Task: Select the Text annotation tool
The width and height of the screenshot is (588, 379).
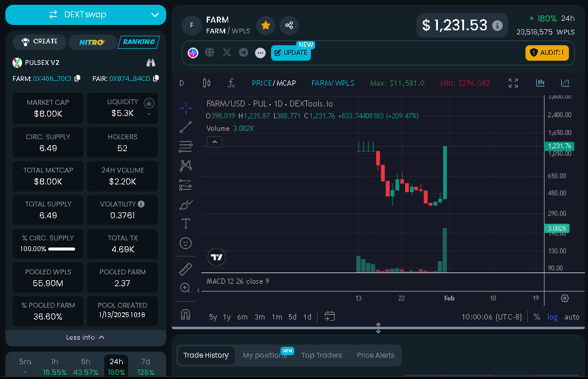Action: click(186, 224)
